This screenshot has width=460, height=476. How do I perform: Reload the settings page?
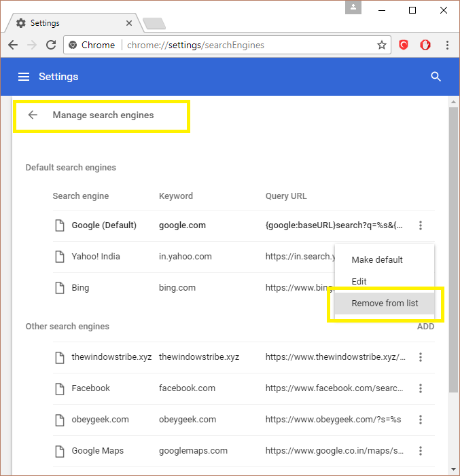tap(51, 45)
